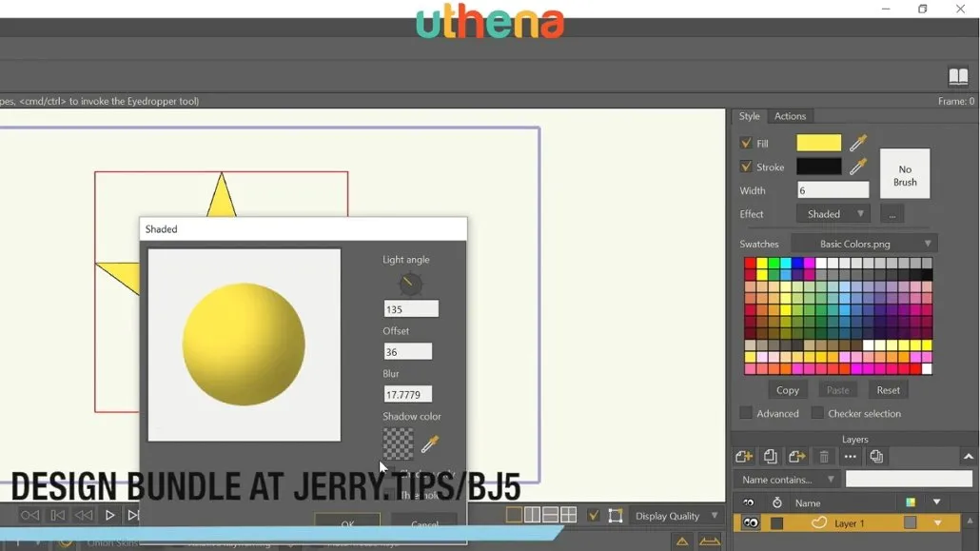
Task: Click the triangle icon at bottom right
Action: tap(682, 541)
